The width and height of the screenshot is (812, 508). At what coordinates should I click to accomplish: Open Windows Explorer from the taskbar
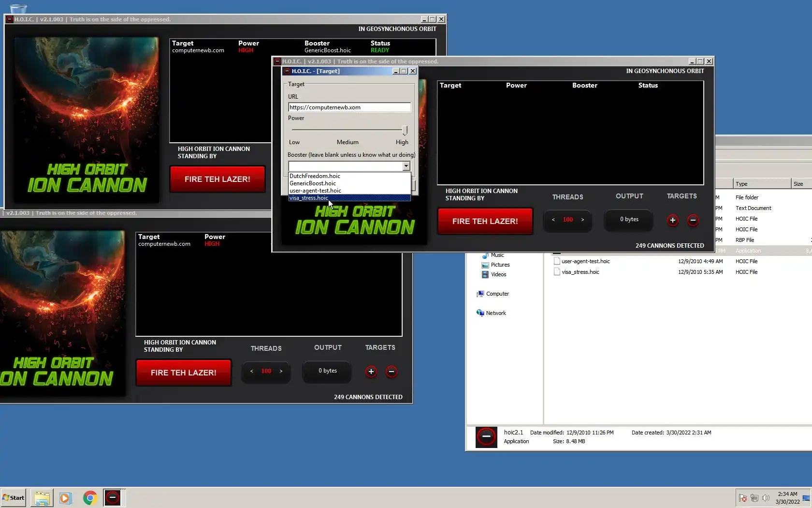click(42, 498)
